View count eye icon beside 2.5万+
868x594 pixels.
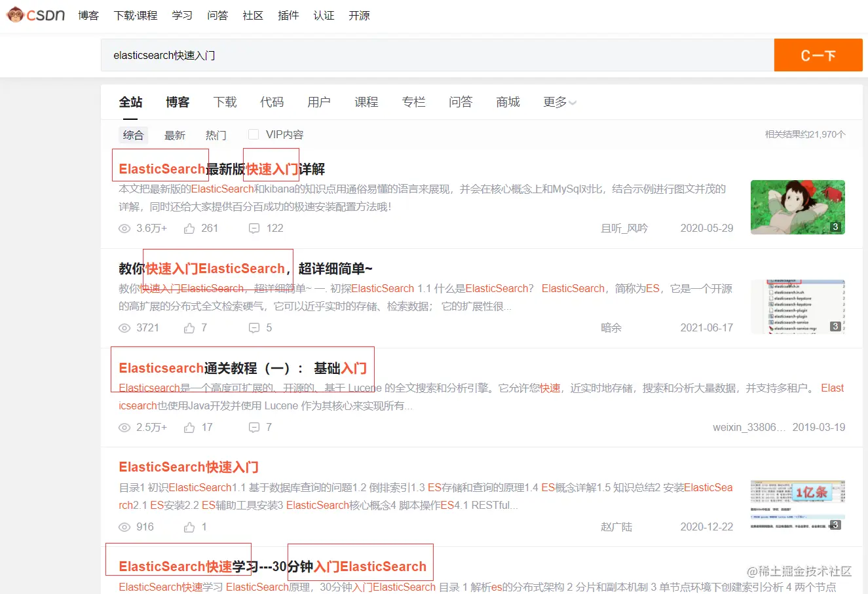124,428
